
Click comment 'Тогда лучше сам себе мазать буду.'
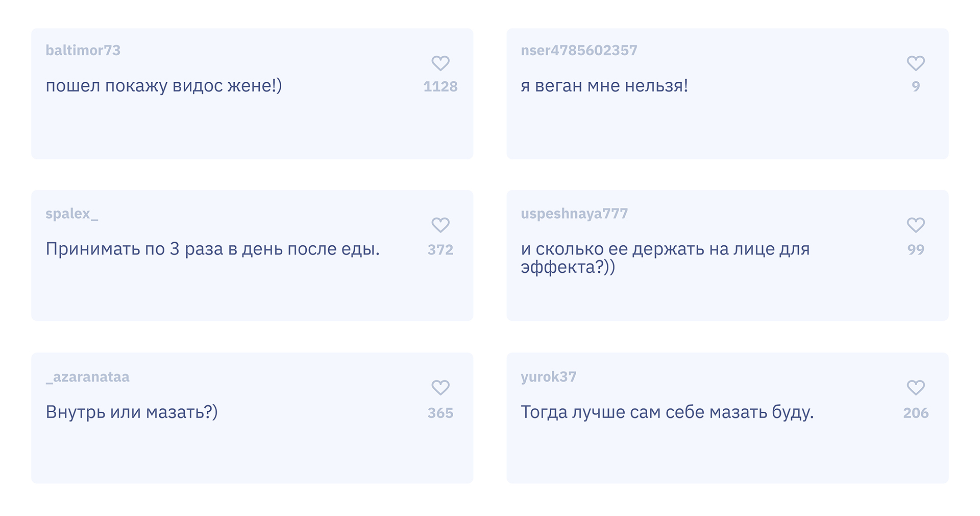pos(667,412)
